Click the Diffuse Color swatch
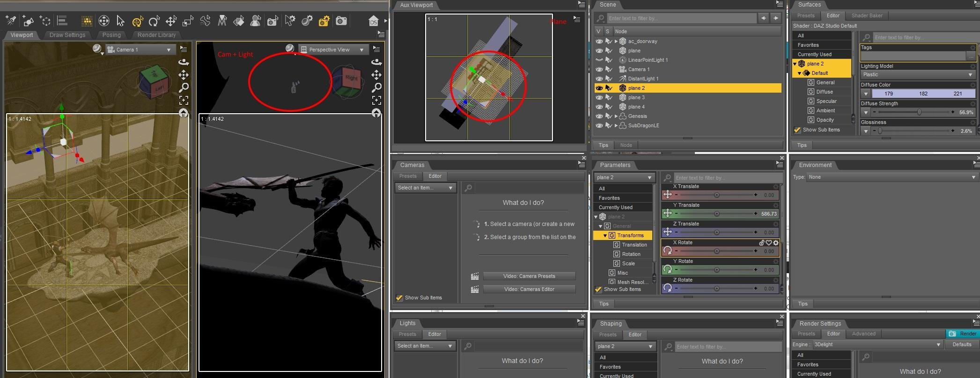Image resolution: width=980 pixels, height=378 pixels. coord(923,94)
